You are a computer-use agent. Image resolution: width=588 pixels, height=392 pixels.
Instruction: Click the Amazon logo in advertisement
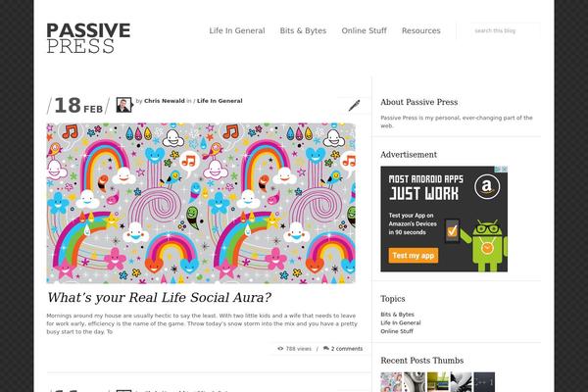pyautogui.click(x=487, y=186)
